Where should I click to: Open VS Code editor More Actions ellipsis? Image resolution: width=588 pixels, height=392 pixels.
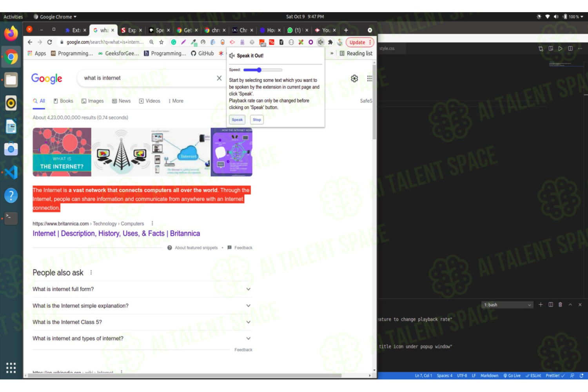(x=580, y=49)
